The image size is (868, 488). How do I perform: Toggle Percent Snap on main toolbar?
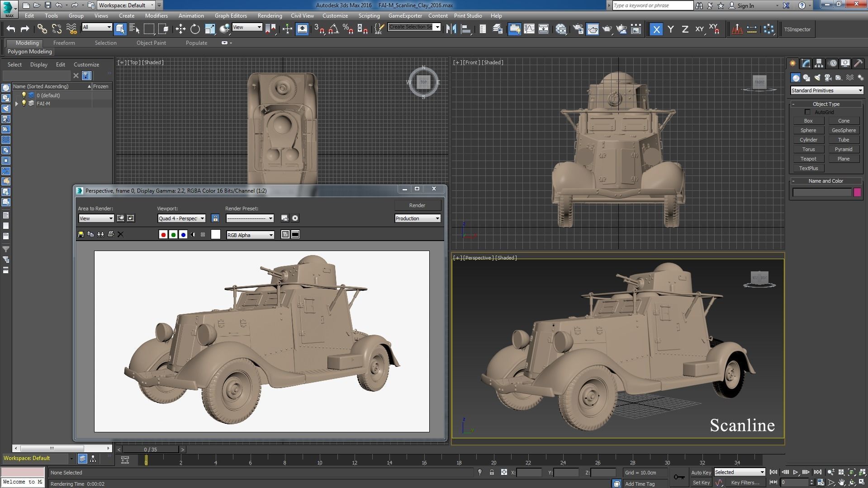coord(348,29)
